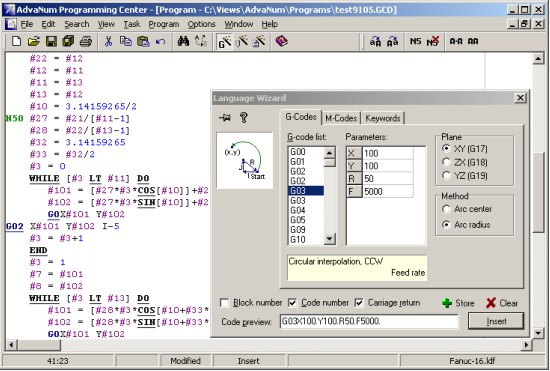Expand the G-code list down arrow
Image resolution: width=550 pixels, height=371 pixels.
329,239
